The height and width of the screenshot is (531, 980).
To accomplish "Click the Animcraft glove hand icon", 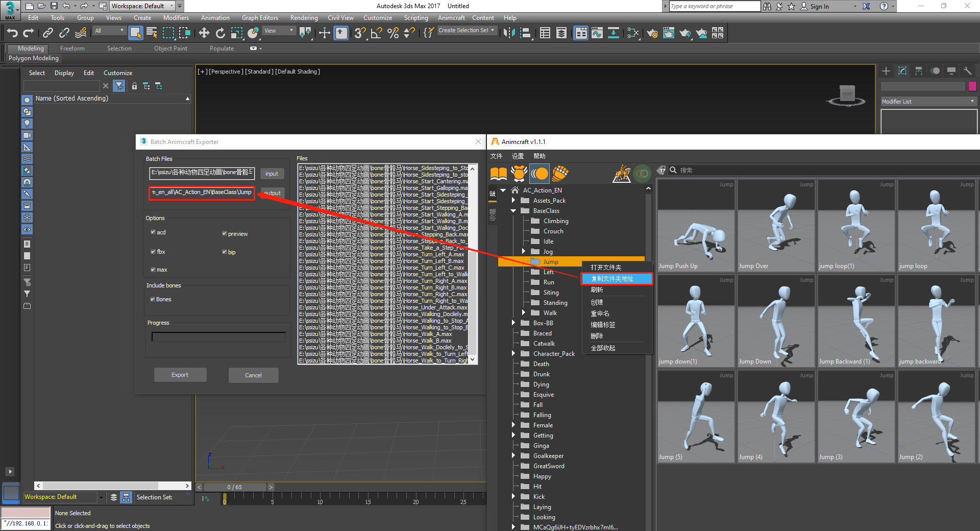I will (x=560, y=174).
